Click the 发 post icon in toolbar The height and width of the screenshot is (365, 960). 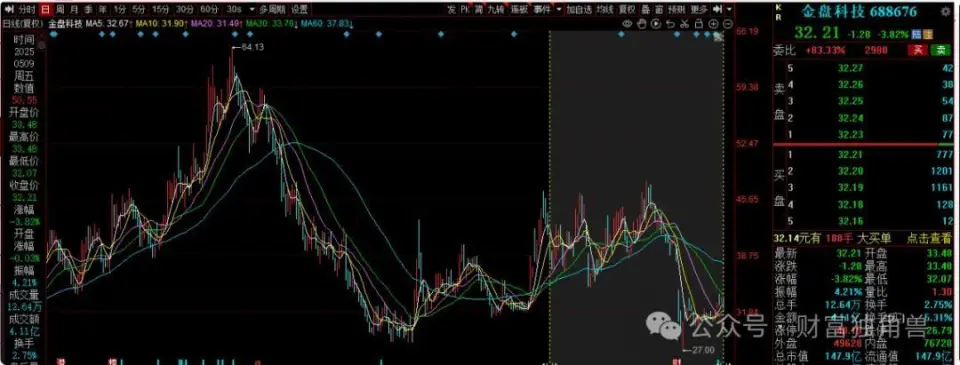tap(451, 9)
